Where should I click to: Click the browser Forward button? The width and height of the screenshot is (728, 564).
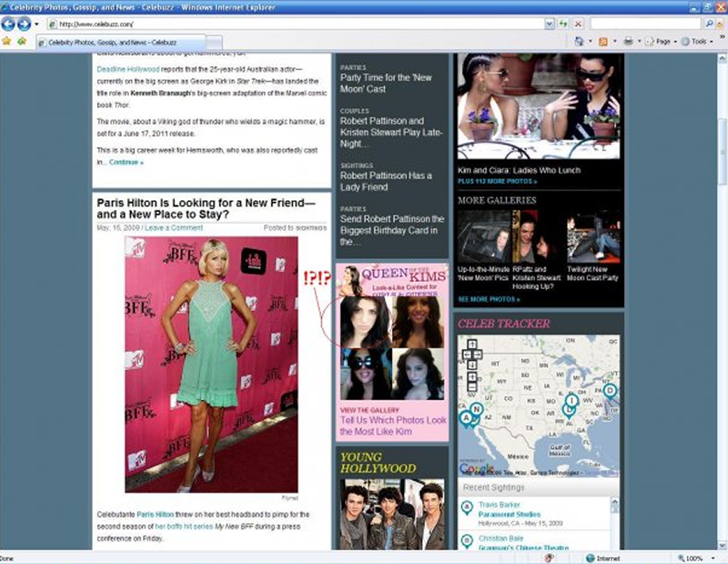point(25,24)
